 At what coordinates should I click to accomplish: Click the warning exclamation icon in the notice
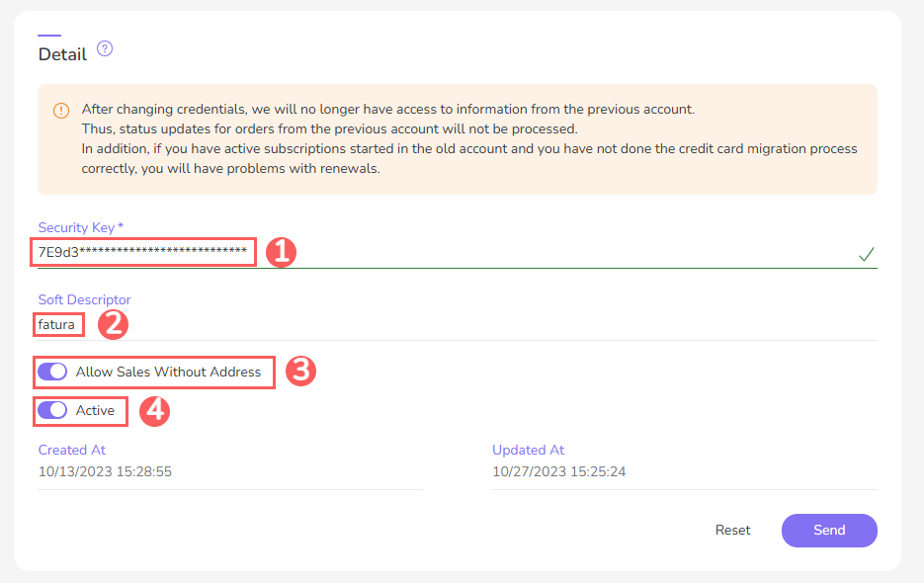coord(62,110)
